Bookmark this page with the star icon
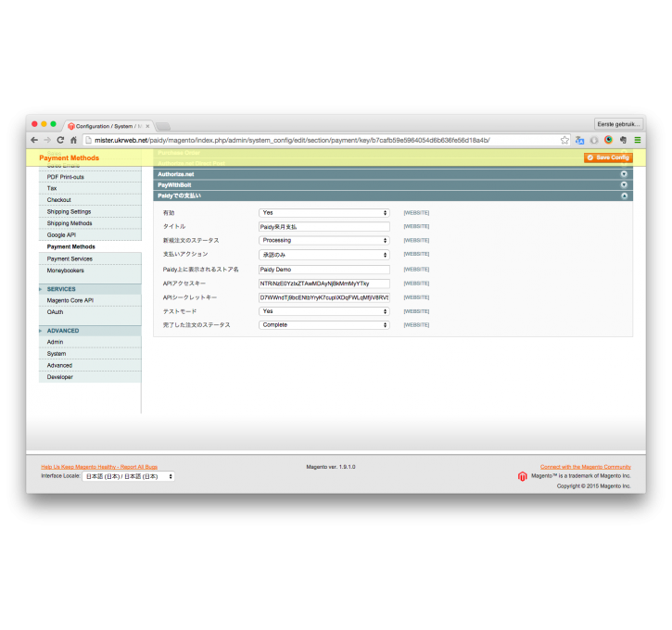This screenshot has width=672, height=630. (x=564, y=140)
